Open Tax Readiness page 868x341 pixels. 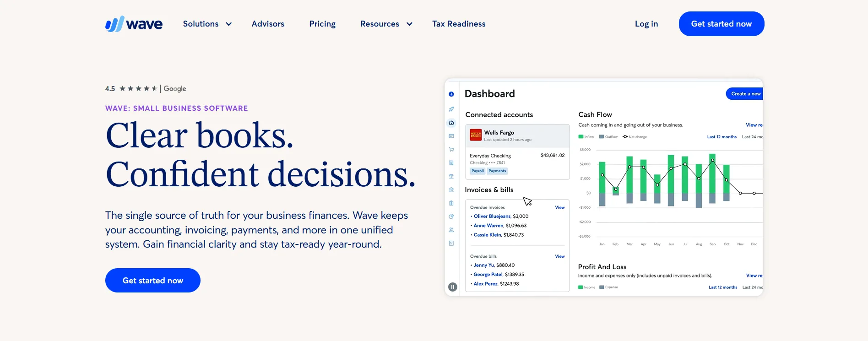pyautogui.click(x=459, y=24)
